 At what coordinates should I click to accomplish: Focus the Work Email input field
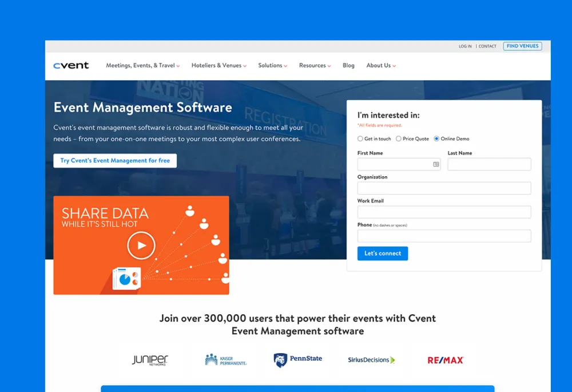(x=444, y=212)
